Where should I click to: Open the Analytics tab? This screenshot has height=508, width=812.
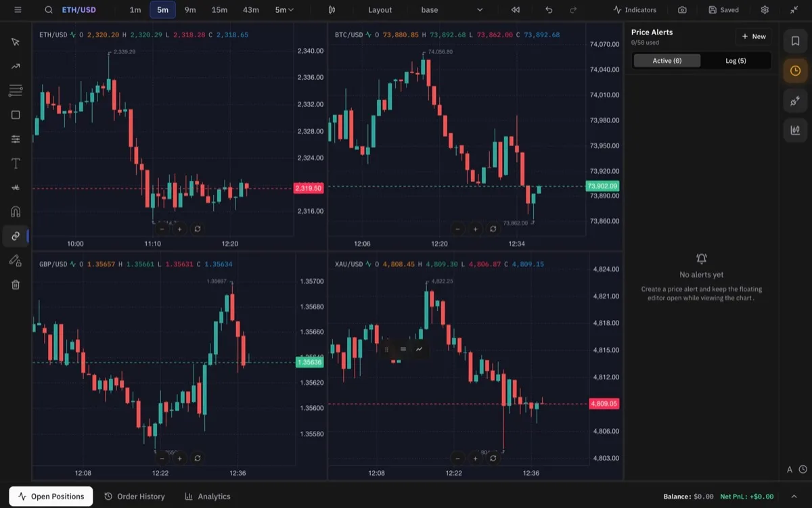pos(208,497)
